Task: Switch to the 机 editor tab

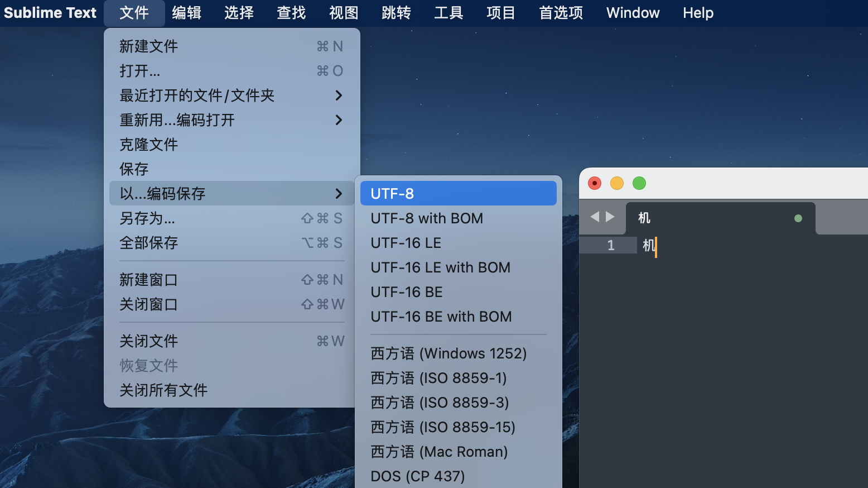Action: (721, 218)
